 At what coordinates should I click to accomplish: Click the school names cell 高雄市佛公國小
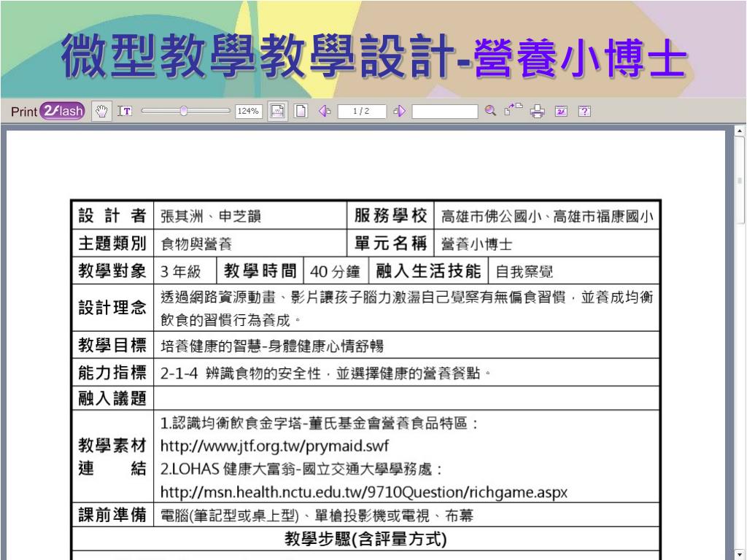click(x=547, y=216)
